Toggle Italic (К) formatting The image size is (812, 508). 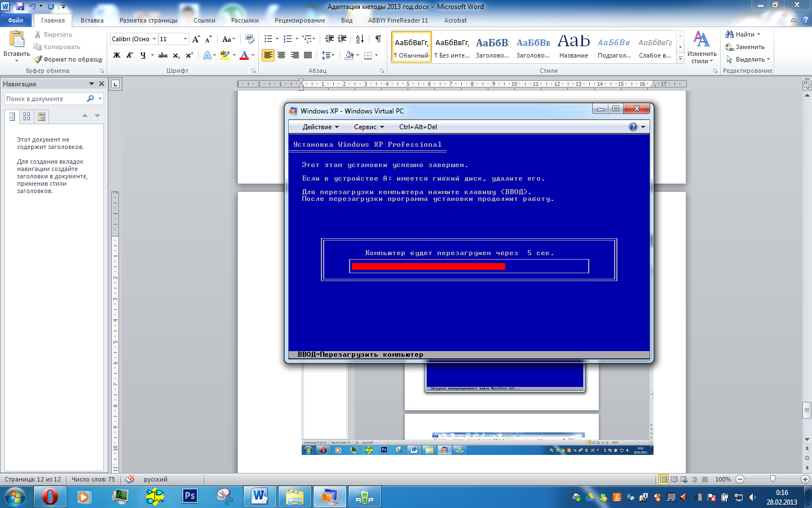pyautogui.click(x=130, y=55)
